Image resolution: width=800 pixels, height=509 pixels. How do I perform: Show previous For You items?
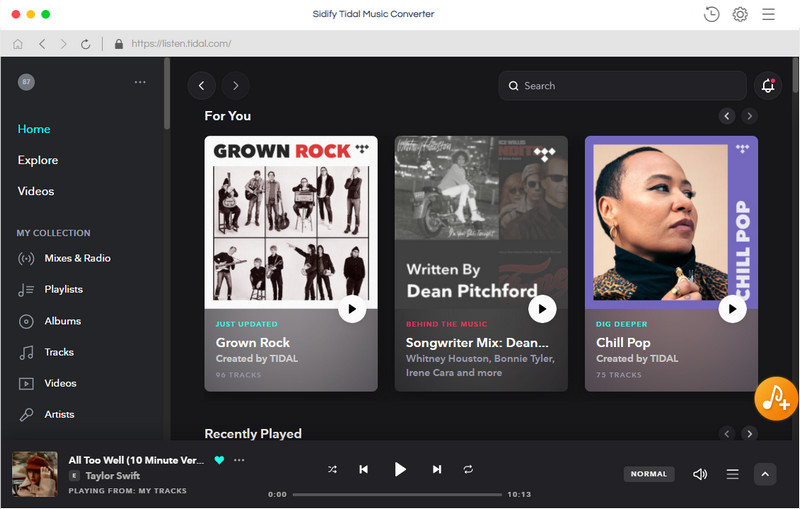tap(727, 116)
